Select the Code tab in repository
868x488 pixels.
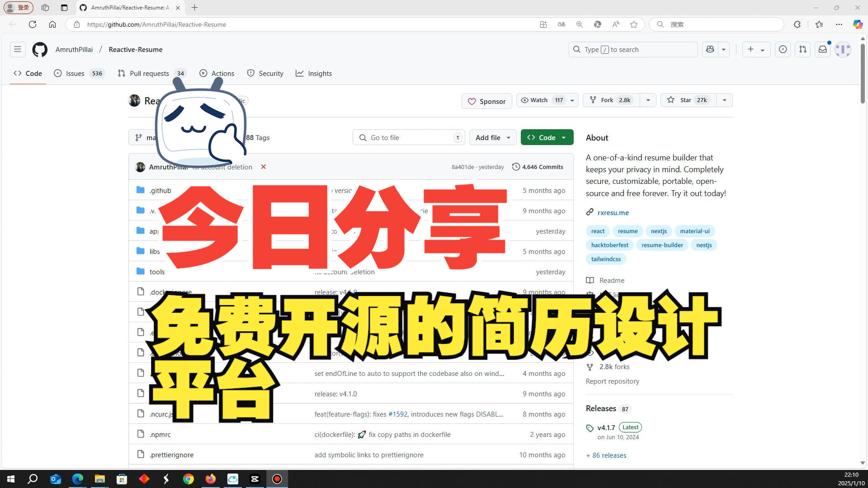click(x=28, y=73)
